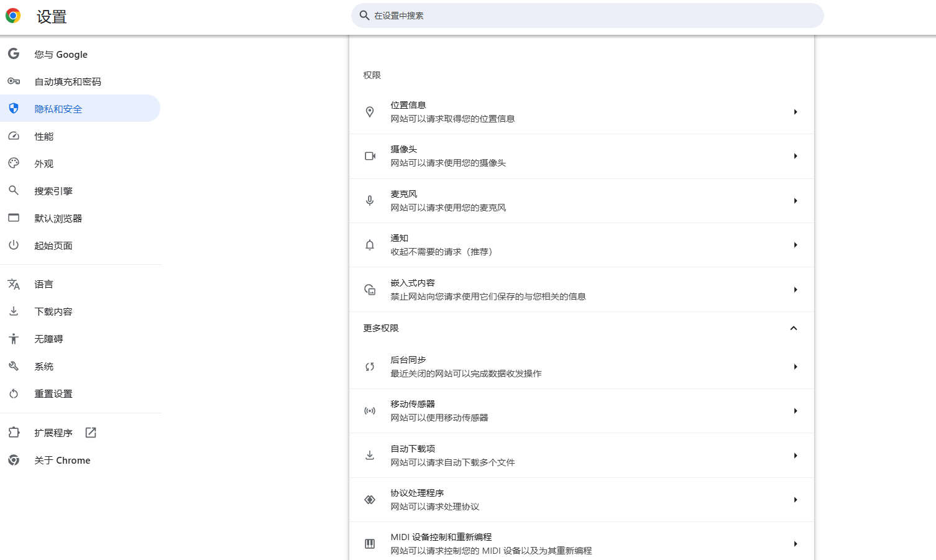This screenshot has width=936, height=560.
Task: Open the 无障碍 settings page
Action: point(80,339)
